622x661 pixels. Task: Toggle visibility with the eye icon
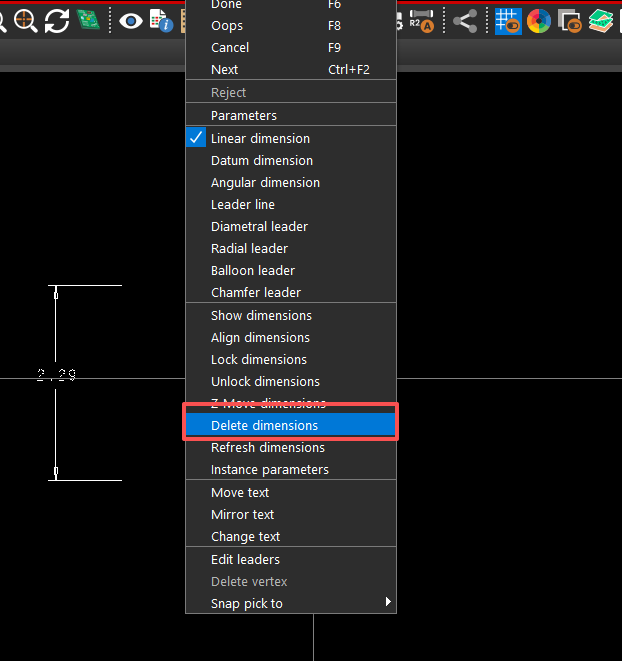(131, 20)
